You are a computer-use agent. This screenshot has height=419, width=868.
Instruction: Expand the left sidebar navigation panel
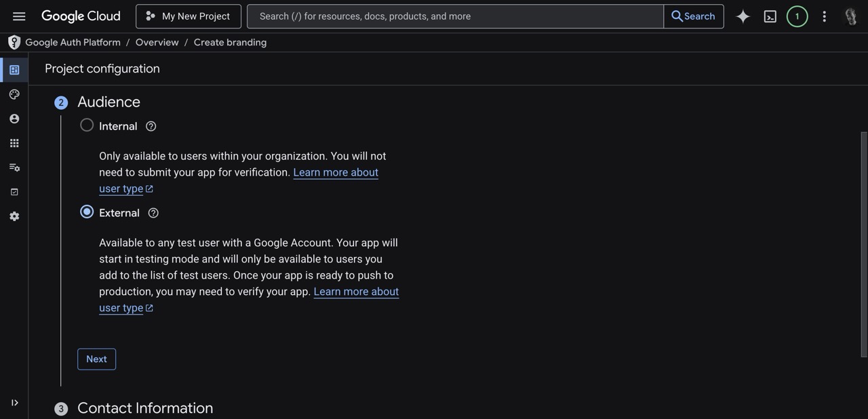[14, 403]
